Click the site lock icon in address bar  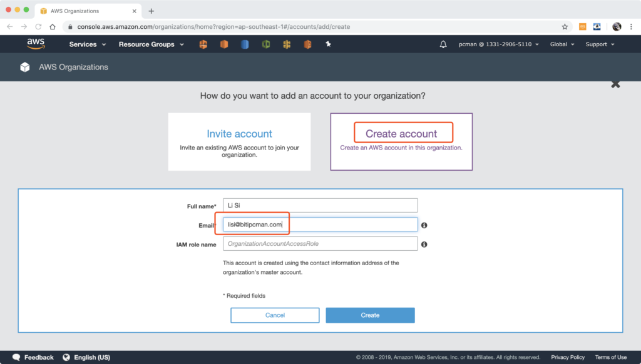point(70,26)
